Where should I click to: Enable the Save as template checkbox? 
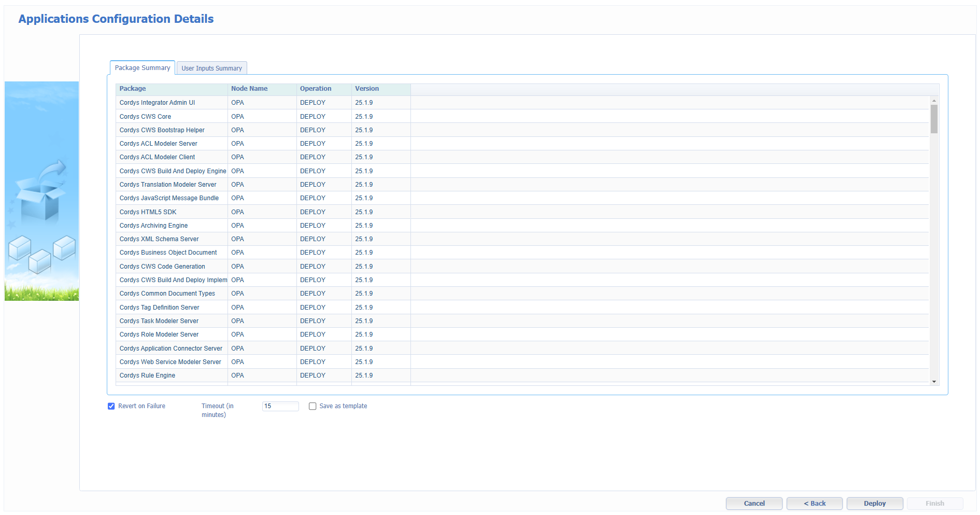tap(313, 406)
